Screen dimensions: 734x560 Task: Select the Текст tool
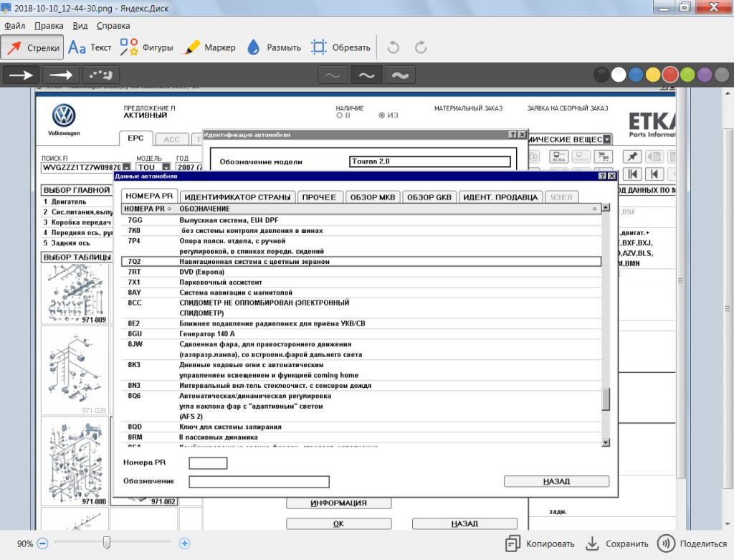[x=90, y=48]
